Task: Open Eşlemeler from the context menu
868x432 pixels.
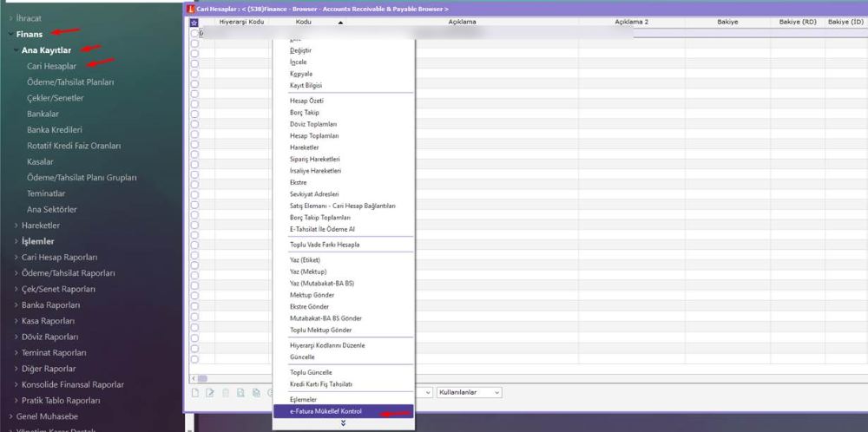Action: pyautogui.click(x=303, y=399)
